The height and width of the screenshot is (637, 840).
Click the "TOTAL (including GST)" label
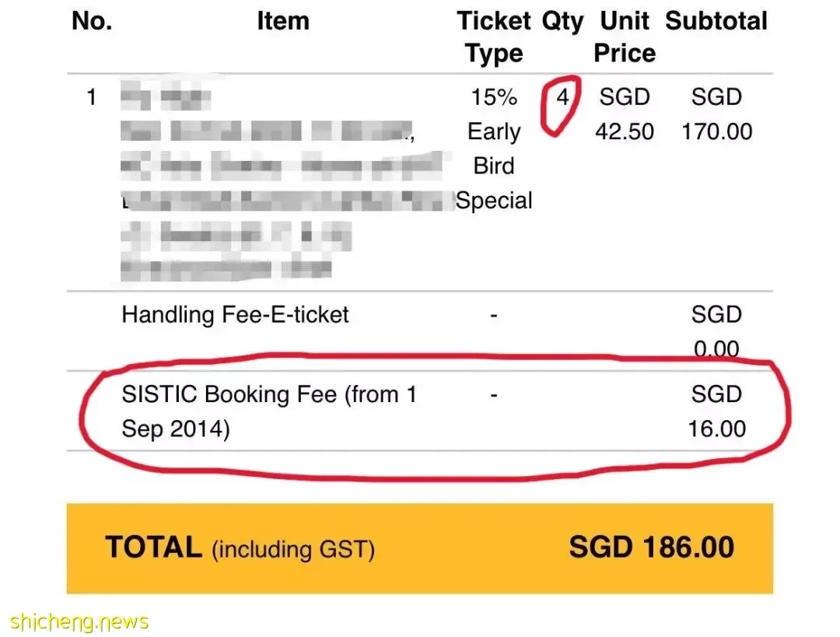[240, 548]
